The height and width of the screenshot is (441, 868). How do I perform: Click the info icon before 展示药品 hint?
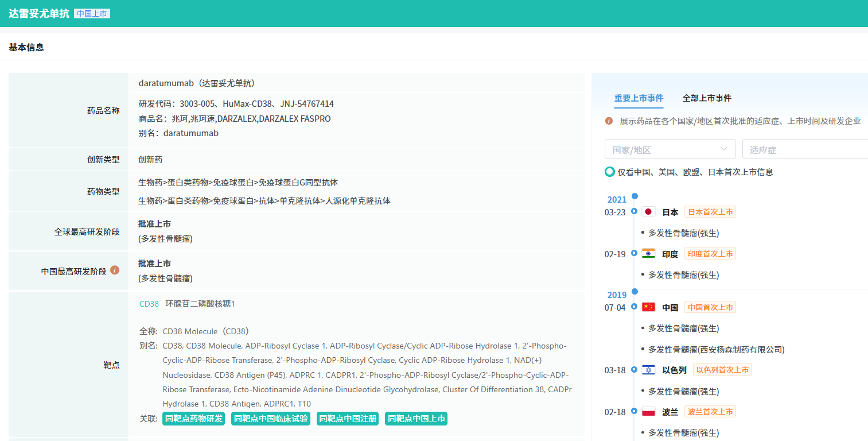point(609,121)
